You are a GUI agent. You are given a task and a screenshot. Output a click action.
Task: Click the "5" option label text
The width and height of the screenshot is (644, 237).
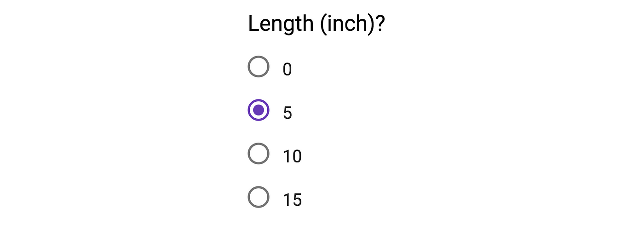click(x=287, y=113)
